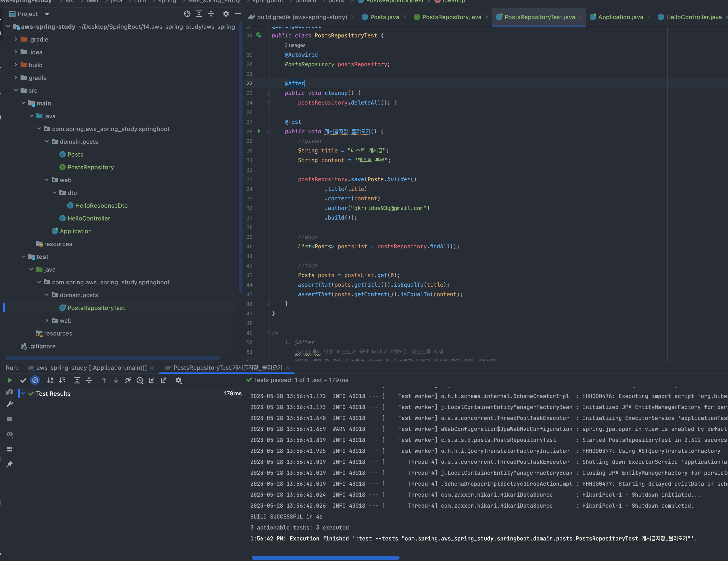Open test history clock icon

(x=140, y=380)
